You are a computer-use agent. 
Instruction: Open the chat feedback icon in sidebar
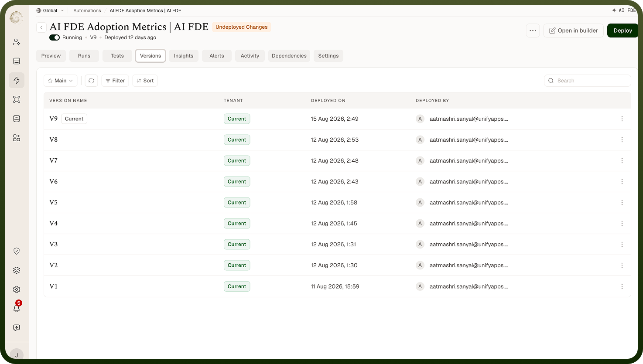(17, 328)
